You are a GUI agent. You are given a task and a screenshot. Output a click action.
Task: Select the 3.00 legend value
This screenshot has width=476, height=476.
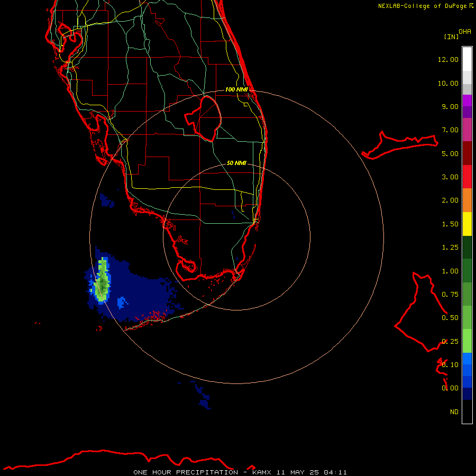click(x=450, y=177)
